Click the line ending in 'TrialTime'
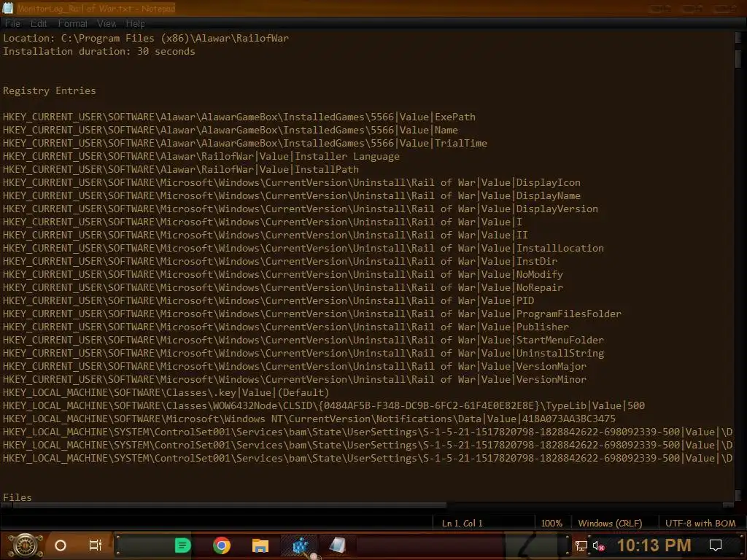This screenshot has width=747, height=560. coord(245,144)
